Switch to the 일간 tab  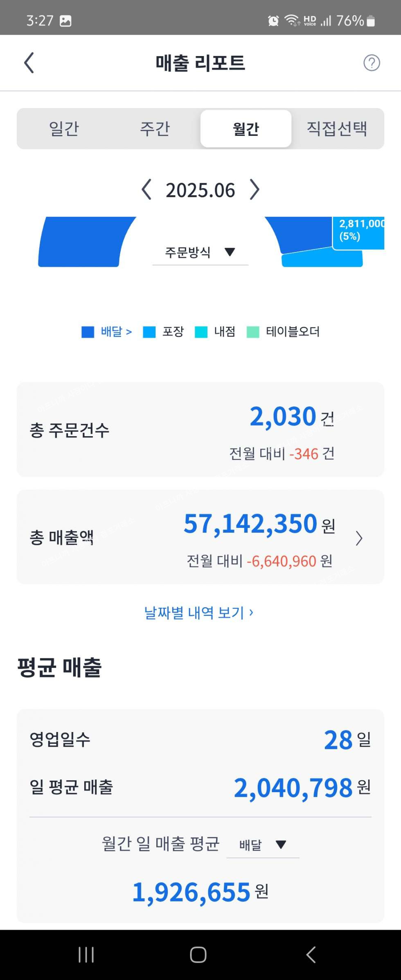click(x=64, y=128)
